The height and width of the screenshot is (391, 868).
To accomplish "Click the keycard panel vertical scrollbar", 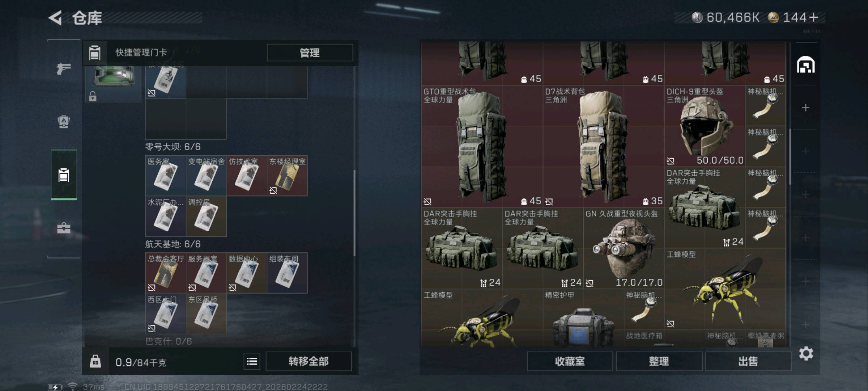I will (x=354, y=214).
